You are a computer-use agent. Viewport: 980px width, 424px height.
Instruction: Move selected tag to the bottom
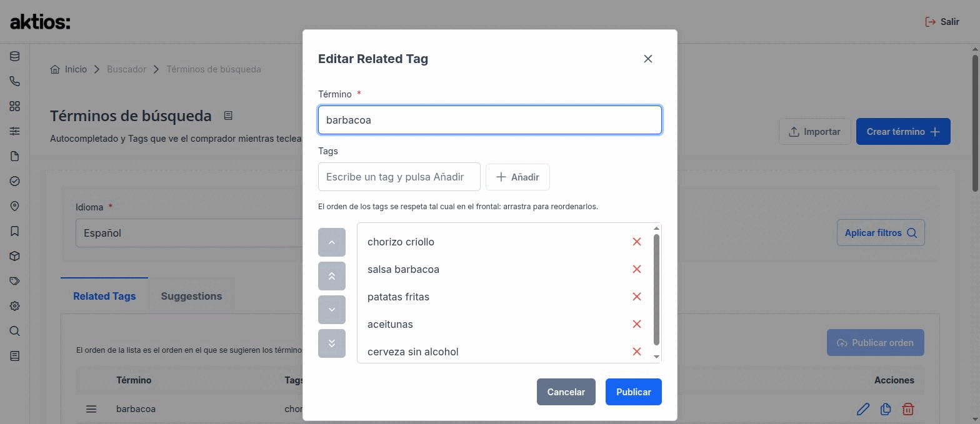pos(332,343)
